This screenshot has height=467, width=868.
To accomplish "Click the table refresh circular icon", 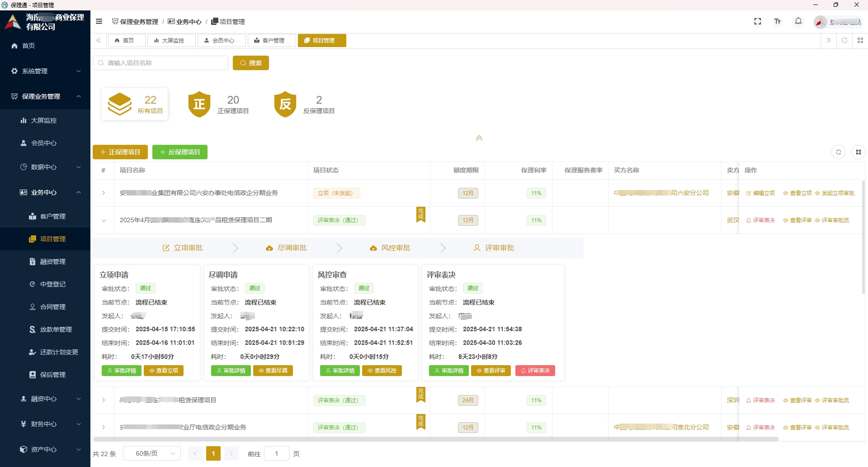I will tap(839, 152).
